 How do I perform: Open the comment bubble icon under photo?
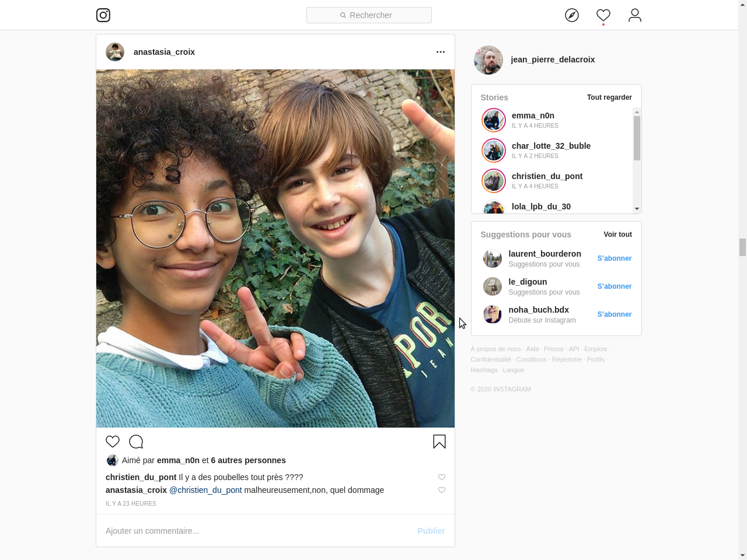coord(136,442)
